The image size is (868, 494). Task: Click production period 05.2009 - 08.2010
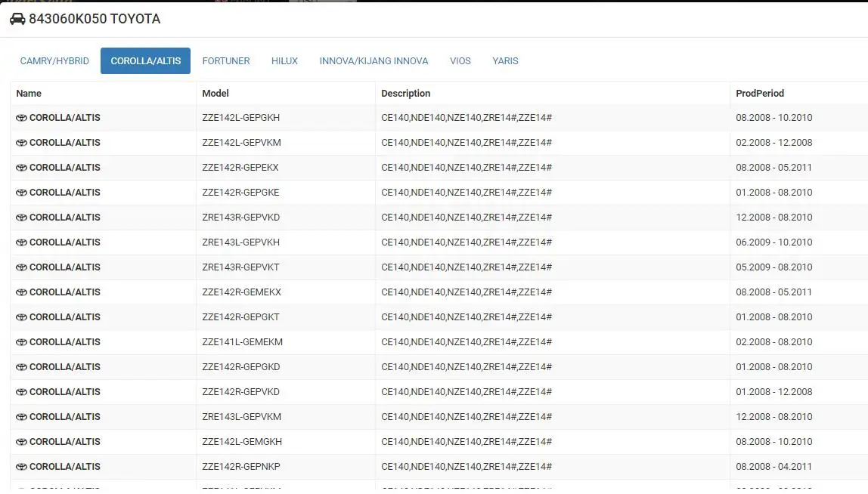(x=774, y=267)
